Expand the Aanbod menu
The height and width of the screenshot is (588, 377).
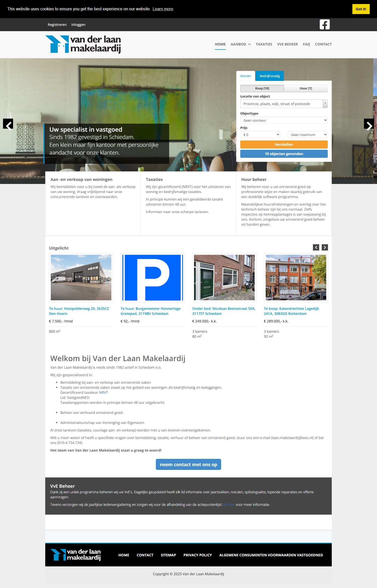click(x=241, y=44)
